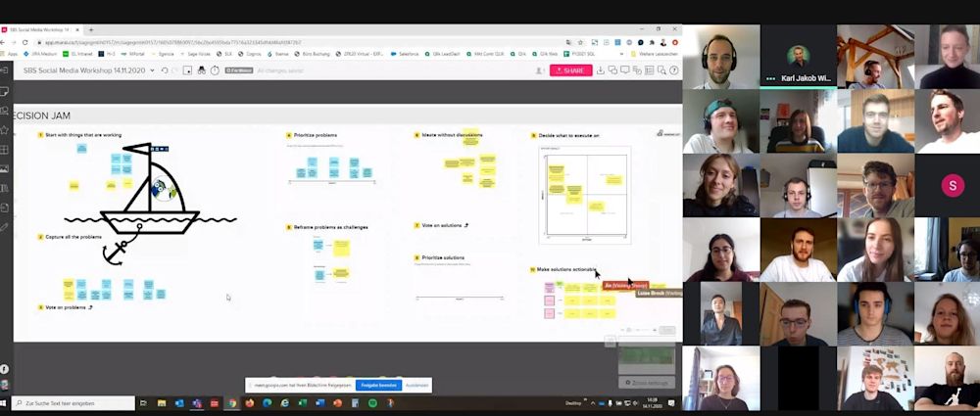Open the Zoom settings button
Image resolution: width=980 pixels, height=416 pixels.
tap(647, 383)
